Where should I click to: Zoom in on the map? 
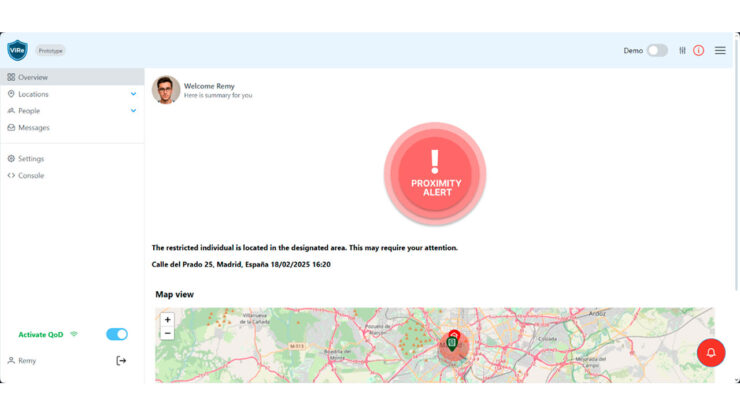coord(167,320)
